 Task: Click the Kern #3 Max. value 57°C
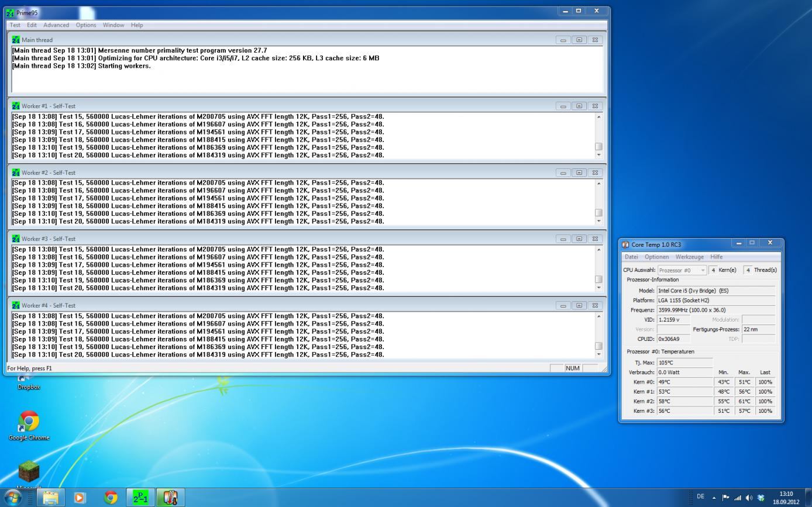coord(744,411)
